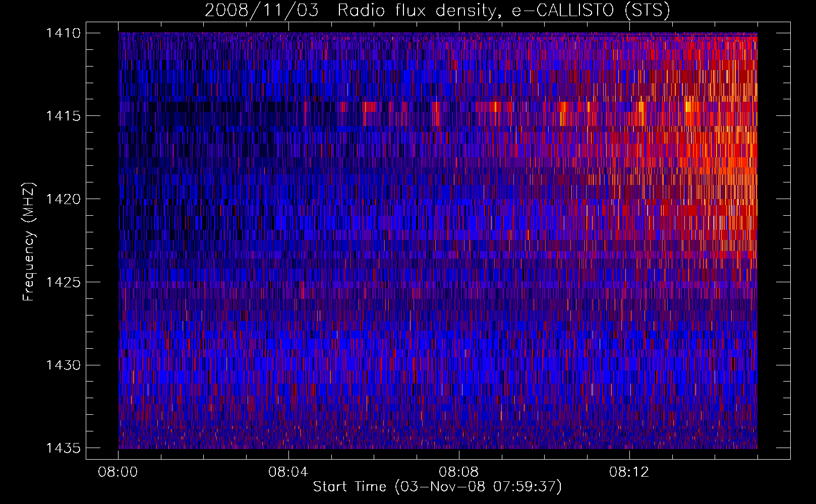
Task: Click the 'Start Time (03-Nov-08 07:59:37)' label
Action: pos(437,487)
